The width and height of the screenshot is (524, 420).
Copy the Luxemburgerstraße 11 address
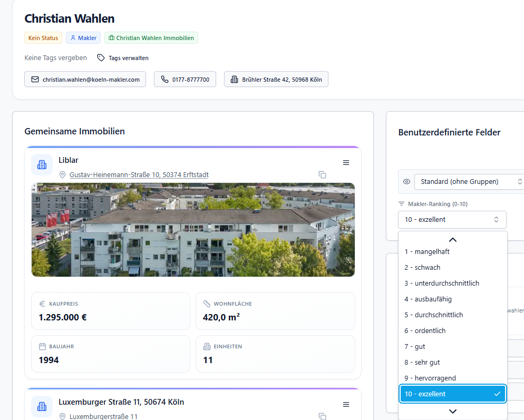tap(323, 417)
